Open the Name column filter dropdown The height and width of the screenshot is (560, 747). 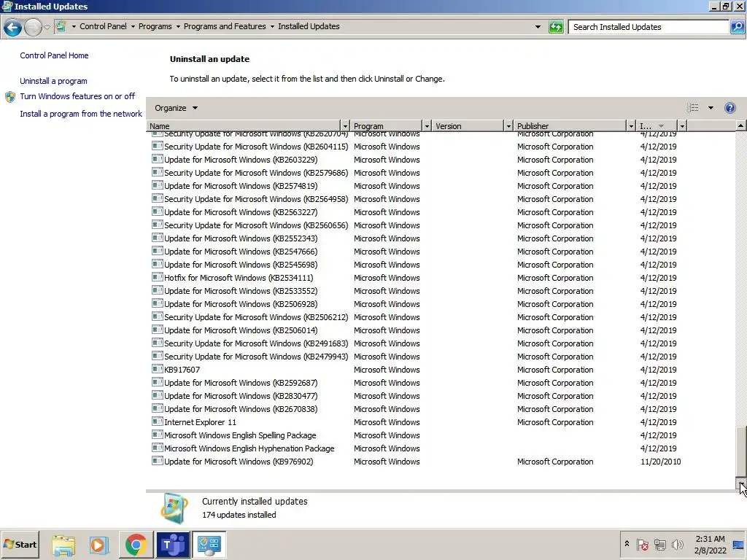[x=345, y=125]
